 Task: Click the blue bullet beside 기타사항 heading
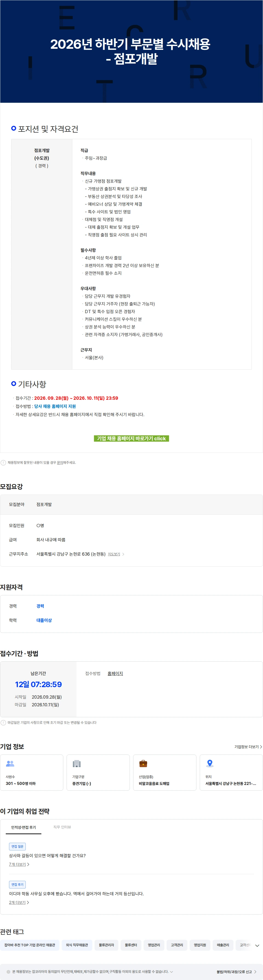[x=14, y=384]
